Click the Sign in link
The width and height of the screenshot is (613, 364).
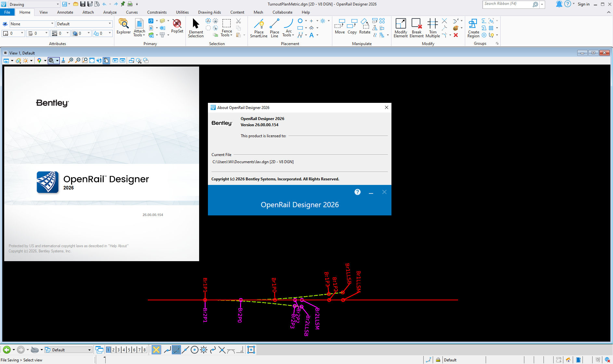(x=583, y=4)
